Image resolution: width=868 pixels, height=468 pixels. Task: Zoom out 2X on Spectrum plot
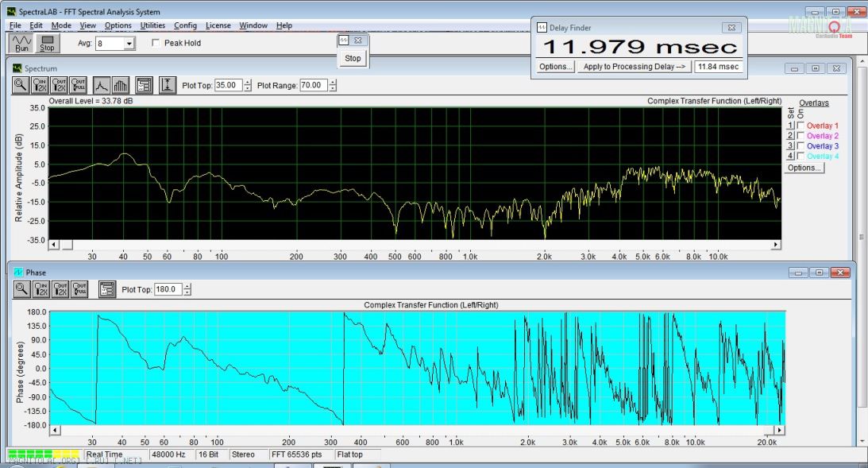click(60, 85)
